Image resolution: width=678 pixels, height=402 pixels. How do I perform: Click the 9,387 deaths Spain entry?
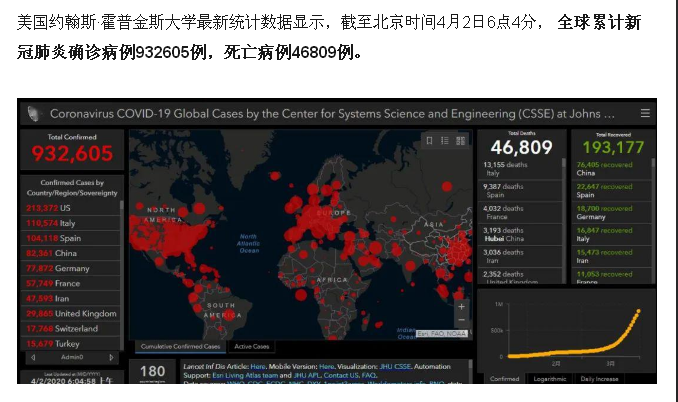tap(520, 191)
